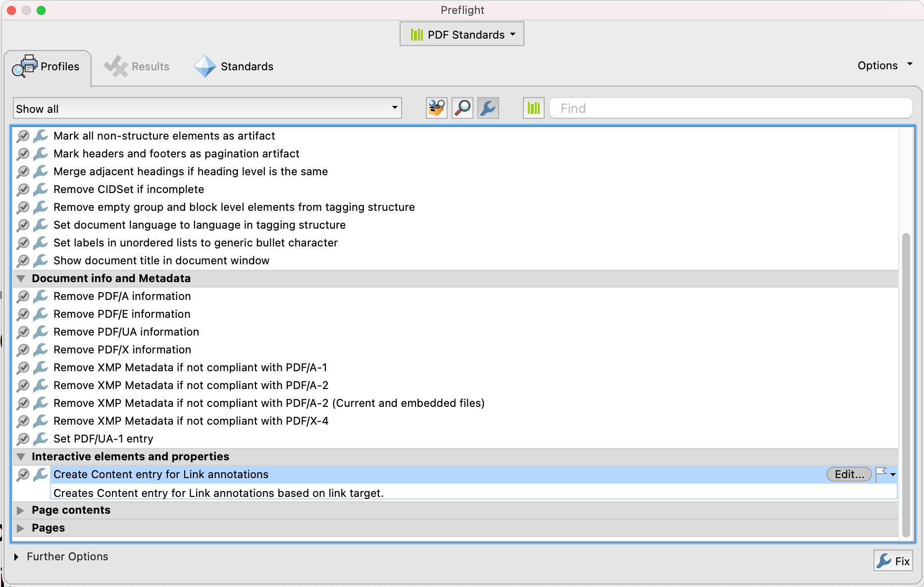Image resolution: width=924 pixels, height=587 pixels.
Task: Switch to the Results tab
Action: [137, 66]
